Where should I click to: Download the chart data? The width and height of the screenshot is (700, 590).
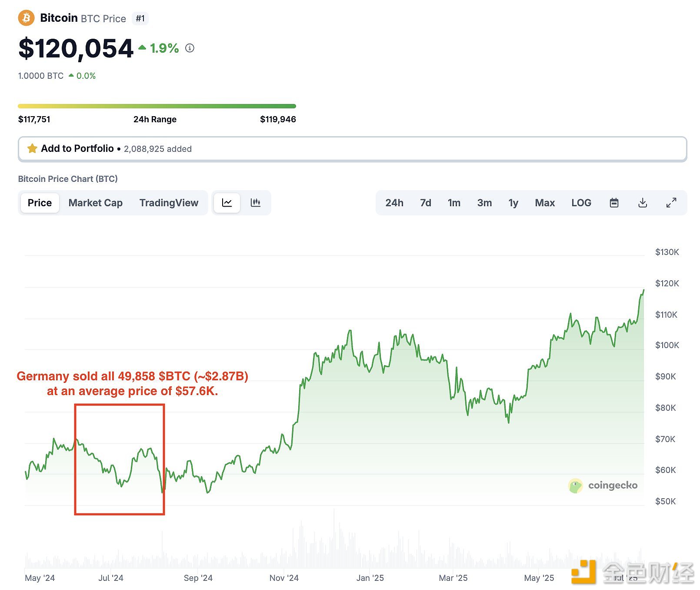pyautogui.click(x=643, y=203)
